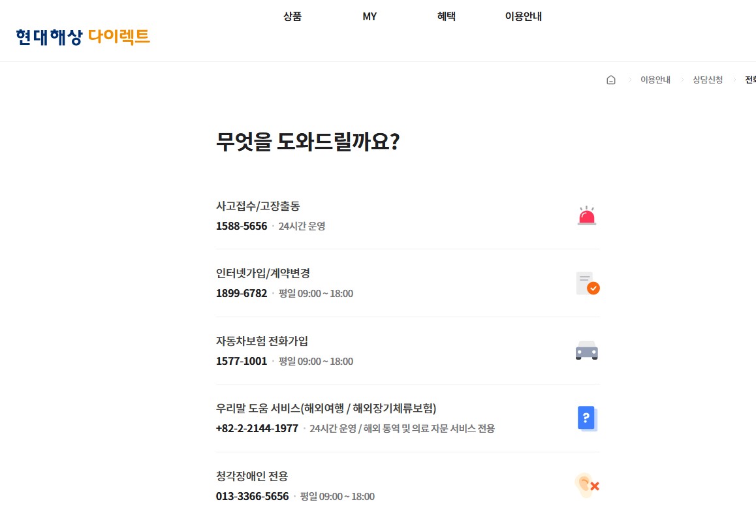Open the MY menu
Viewport: 756px width, 532px height.
370,16
